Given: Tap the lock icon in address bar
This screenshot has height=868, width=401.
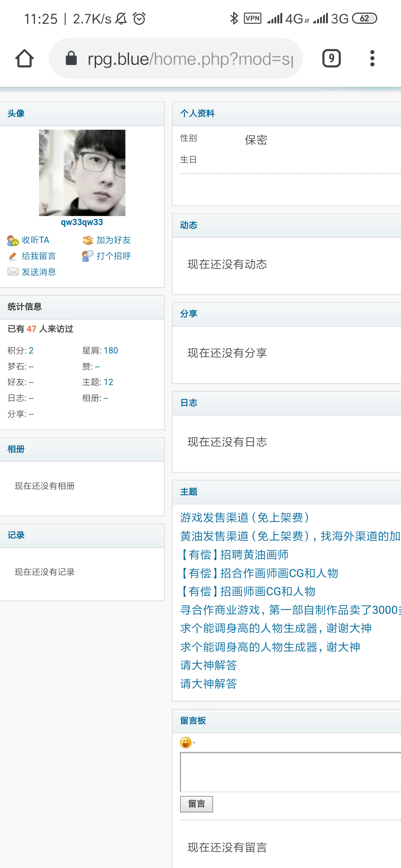Looking at the screenshot, I should coord(71,58).
